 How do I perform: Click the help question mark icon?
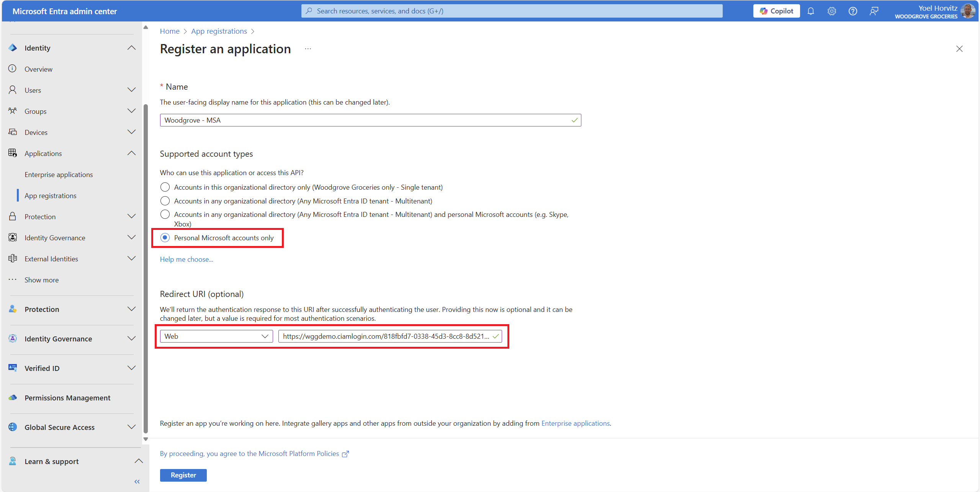click(x=852, y=11)
